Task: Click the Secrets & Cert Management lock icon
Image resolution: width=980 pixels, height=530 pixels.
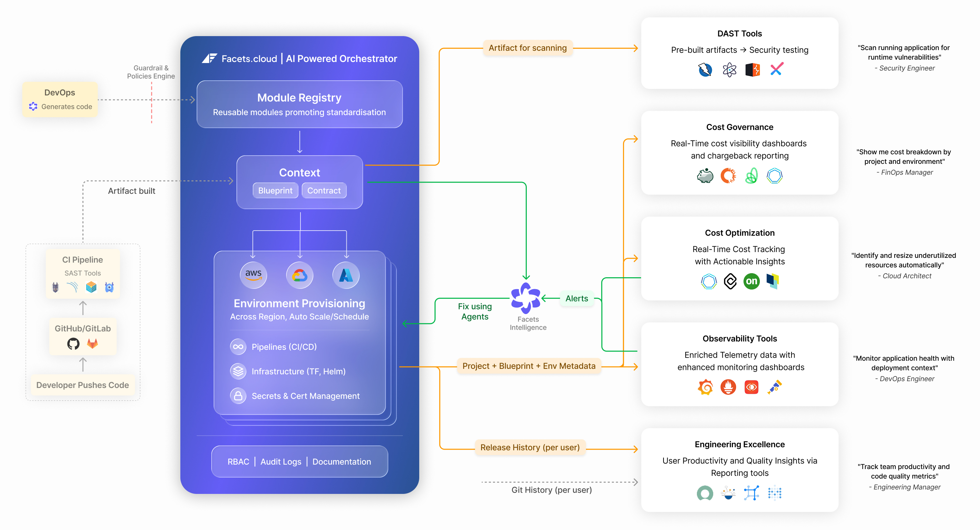Action: point(238,396)
